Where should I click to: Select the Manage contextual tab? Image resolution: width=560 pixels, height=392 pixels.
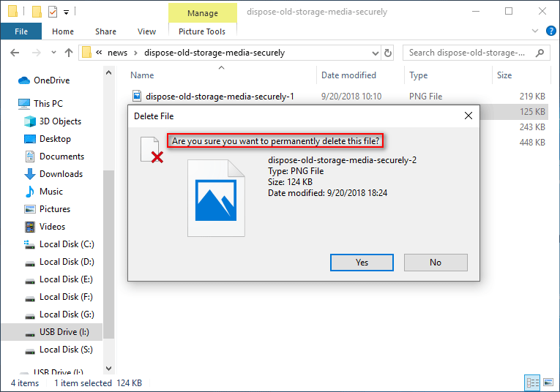click(203, 13)
